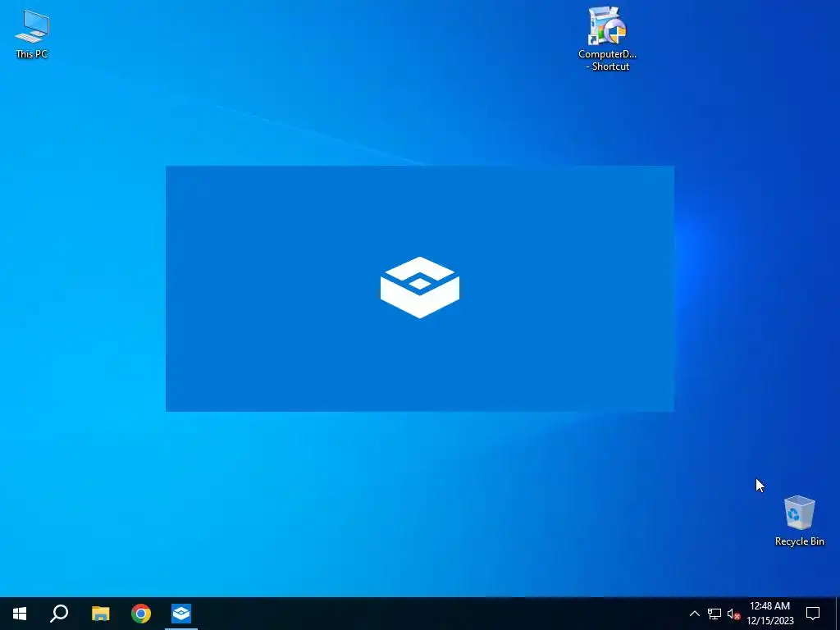Show hidden system tray icons

[694, 614]
